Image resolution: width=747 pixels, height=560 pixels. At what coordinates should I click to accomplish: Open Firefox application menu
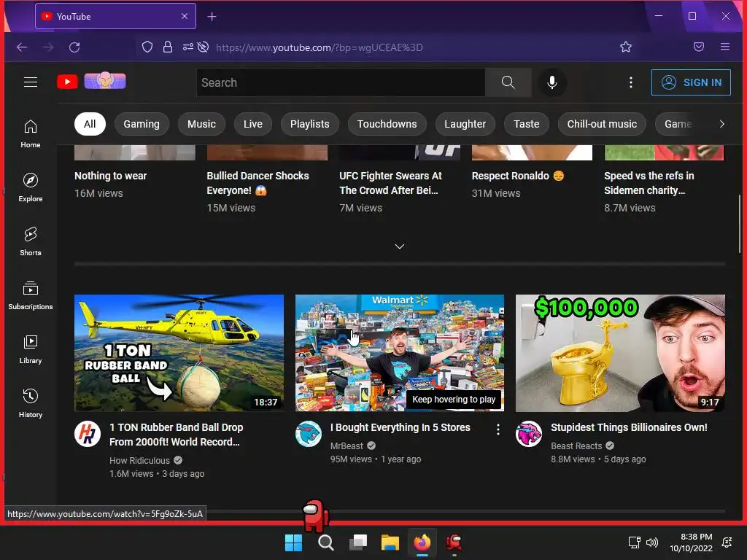(725, 47)
